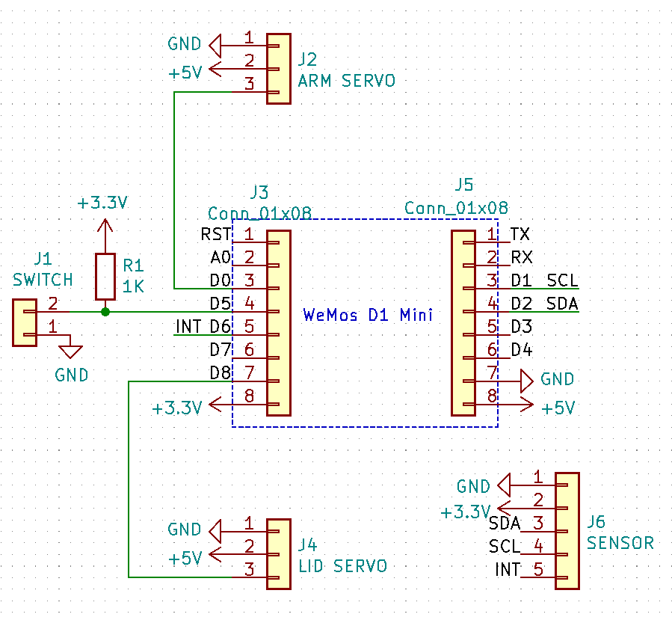Click the '1K' resistor value
Screen dimensions: 672x617
[x=133, y=286]
